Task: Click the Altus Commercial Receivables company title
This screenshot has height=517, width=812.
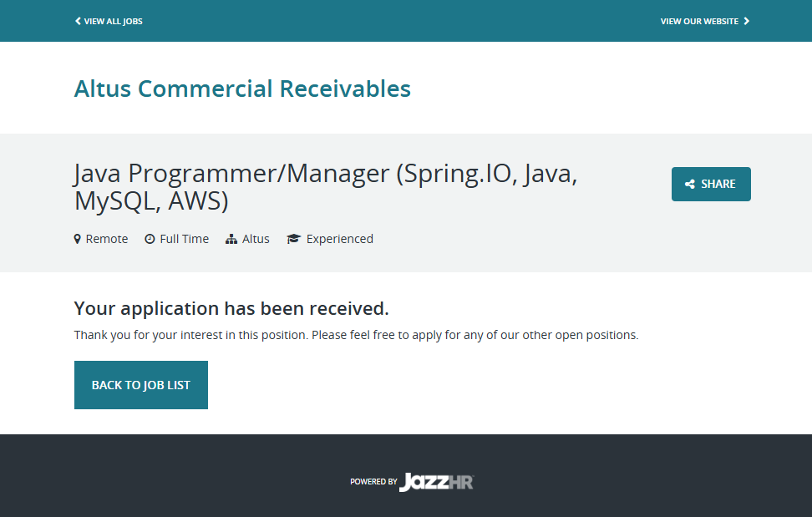Action: tap(242, 89)
